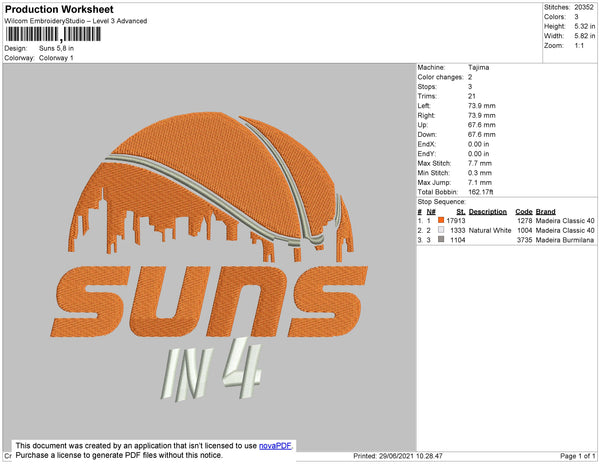Click the St. column header
The width and height of the screenshot is (600, 464).
click(x=460, y=212)
